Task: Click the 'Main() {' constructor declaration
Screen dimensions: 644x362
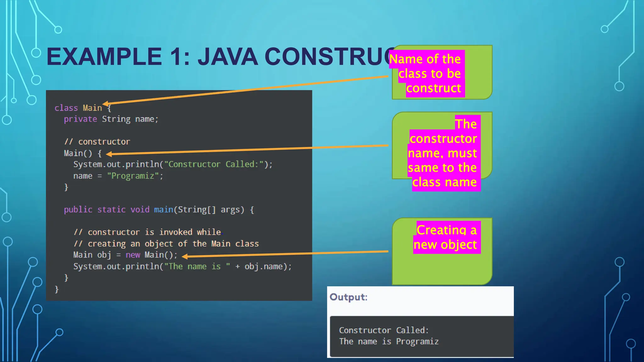Action: (x=82, y=153)
